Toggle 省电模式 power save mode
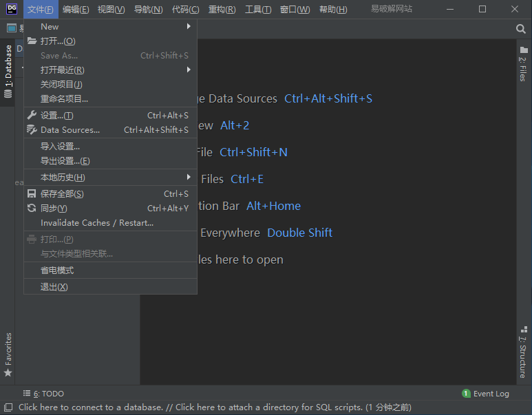Viewport: 532px width, 415px height. coord(110,270)
